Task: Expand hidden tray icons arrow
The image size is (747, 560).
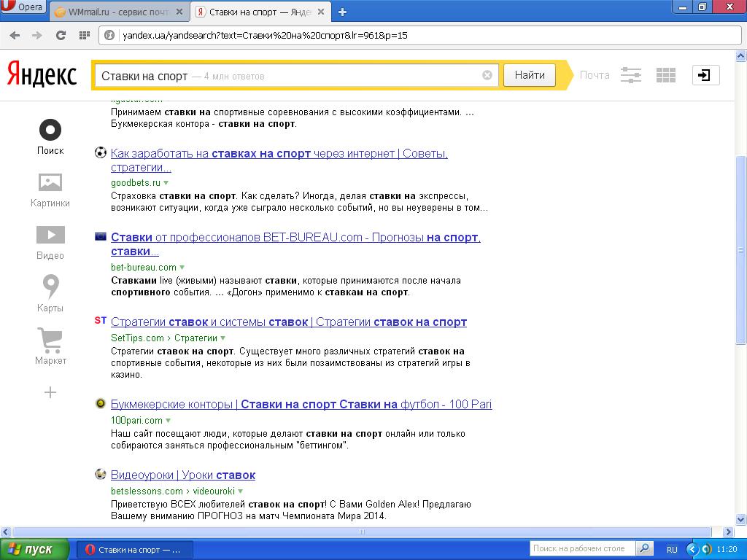Action: click(x=692, y=550)
